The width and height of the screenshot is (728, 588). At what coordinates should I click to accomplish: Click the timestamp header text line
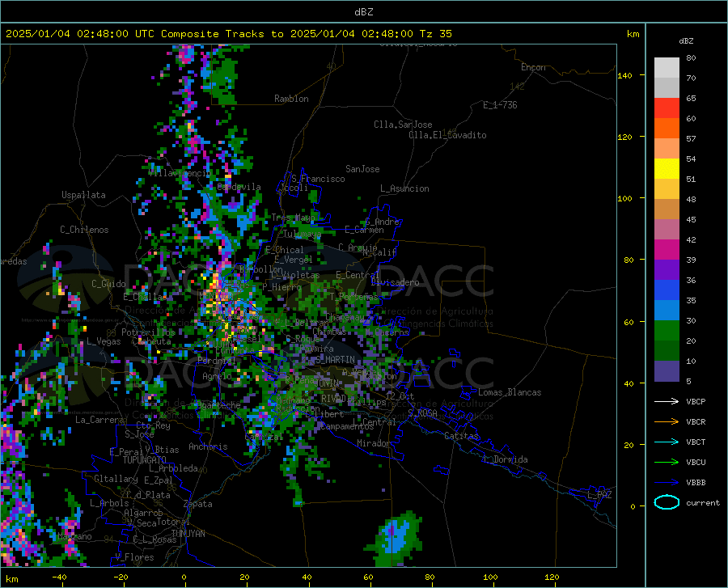coord(228,34)
